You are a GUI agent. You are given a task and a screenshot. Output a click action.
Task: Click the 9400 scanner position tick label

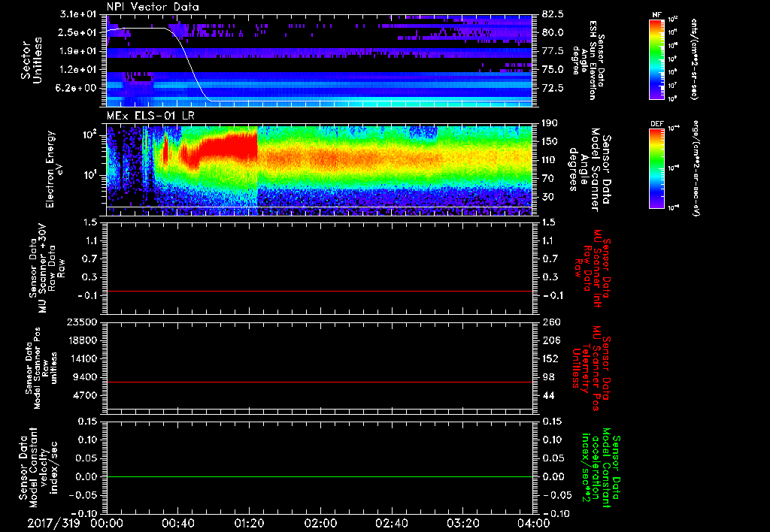(x=85, y=377)
